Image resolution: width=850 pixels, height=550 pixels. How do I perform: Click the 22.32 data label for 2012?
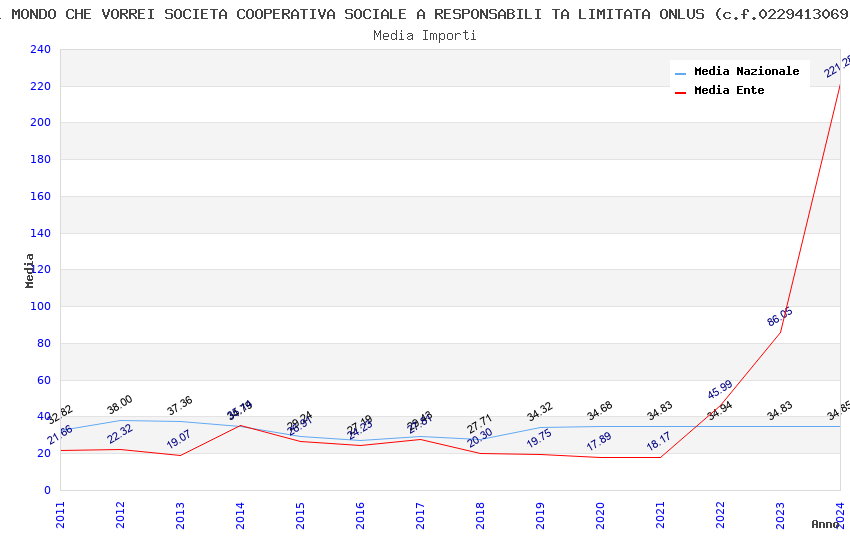point(120,434)
